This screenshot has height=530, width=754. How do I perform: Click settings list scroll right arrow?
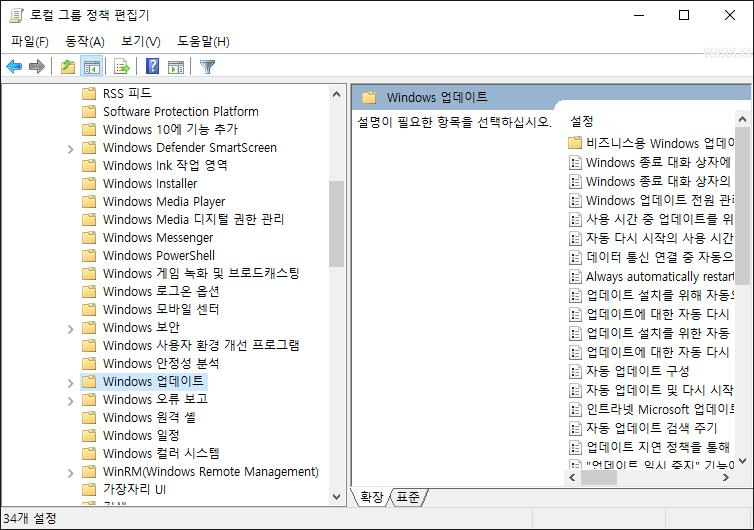726,478
